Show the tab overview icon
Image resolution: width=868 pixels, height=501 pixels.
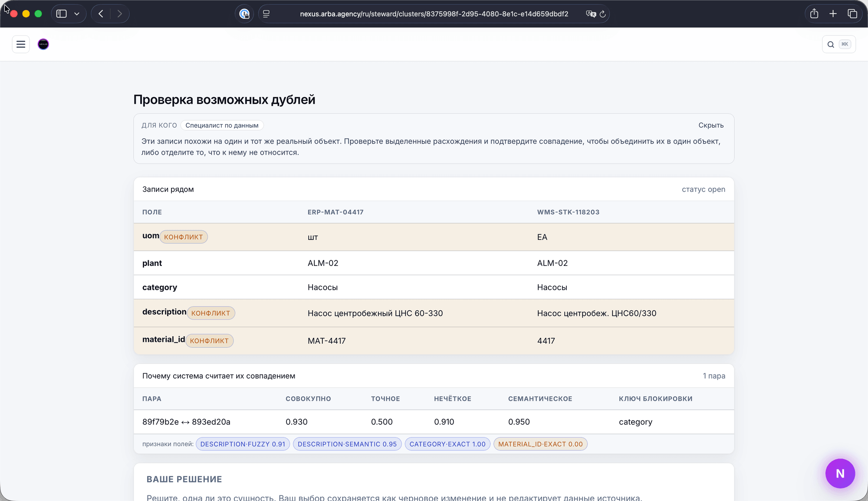click(x=852, y=14)
